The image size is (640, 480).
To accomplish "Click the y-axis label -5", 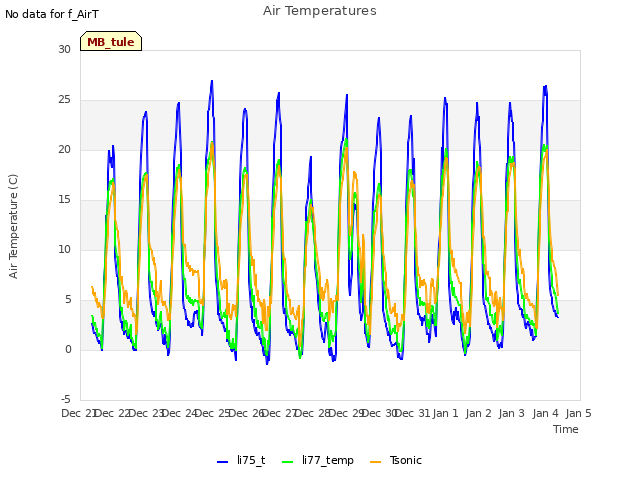I will tap(66, 399).
